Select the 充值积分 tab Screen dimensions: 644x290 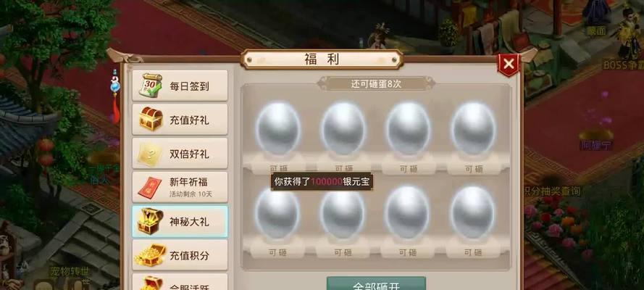[x=180, y=254]
